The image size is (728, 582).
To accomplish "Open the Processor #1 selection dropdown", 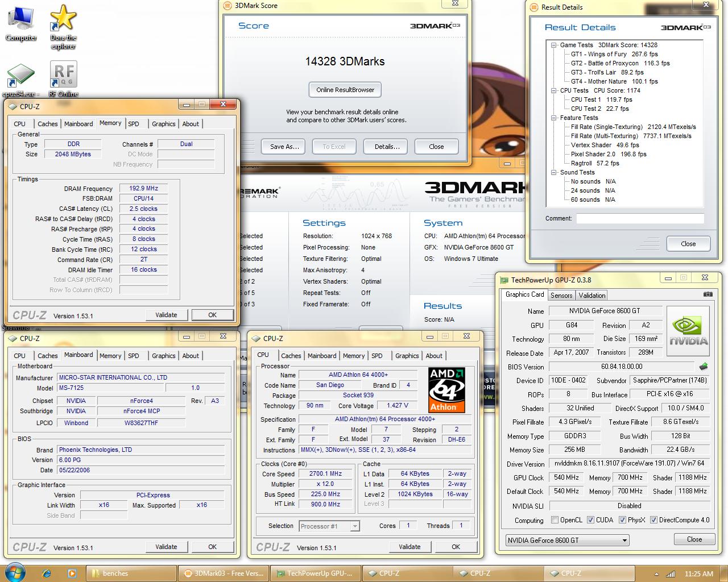I will point(329,526).
